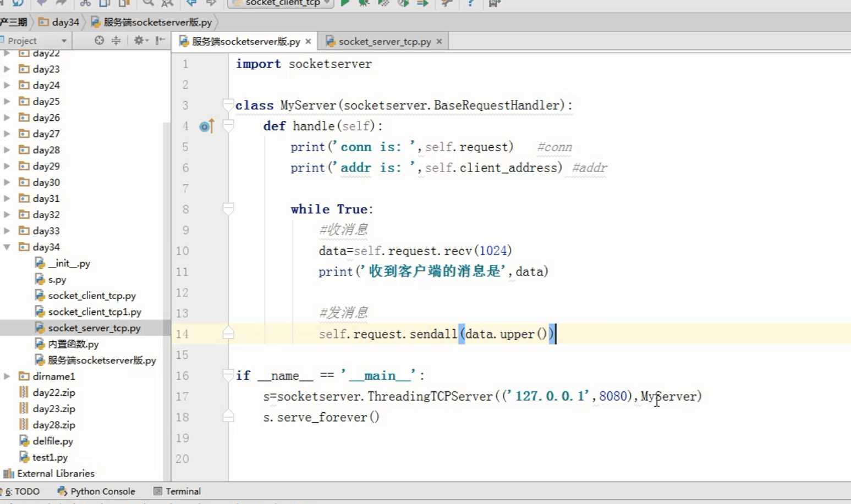Click line number 17 in the gutter
Screen dimensions: 851x504
point(182,396)
